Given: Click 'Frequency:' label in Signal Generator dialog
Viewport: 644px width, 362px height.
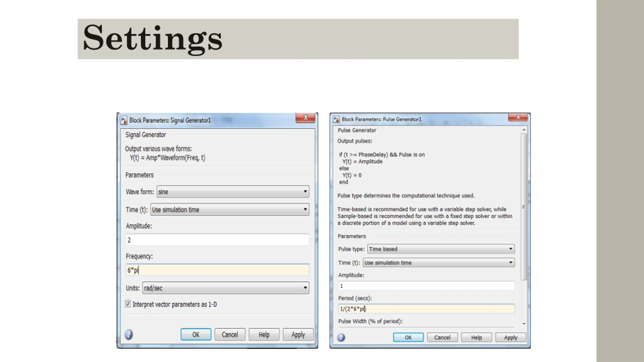Looking at the screenshot, I should coord(139,256).
